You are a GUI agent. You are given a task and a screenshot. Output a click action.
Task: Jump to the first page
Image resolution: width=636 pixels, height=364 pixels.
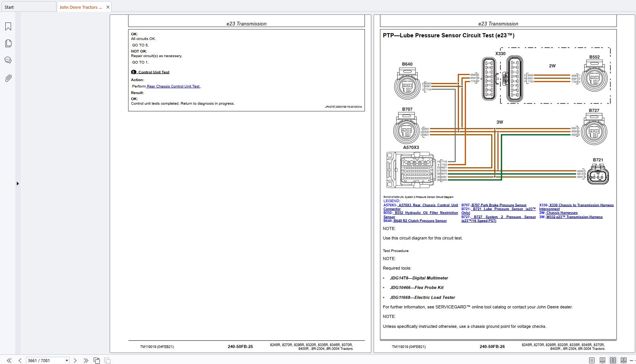pos(9,360)
